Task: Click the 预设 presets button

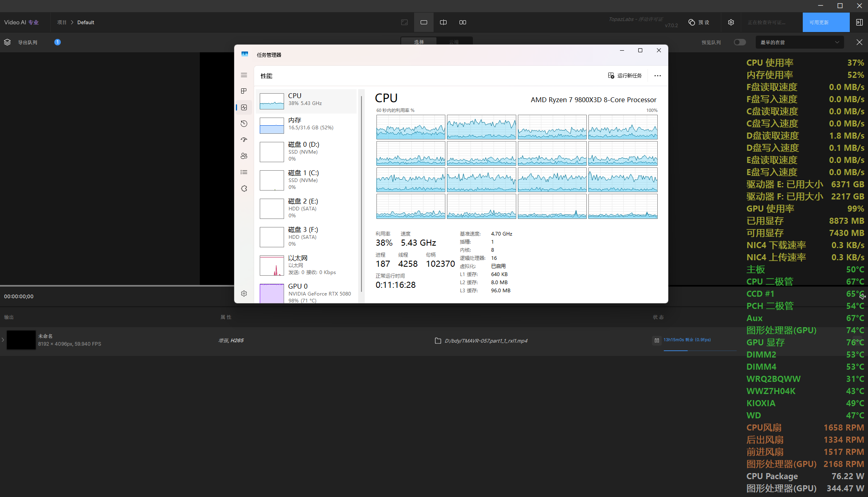Action: 699,22
